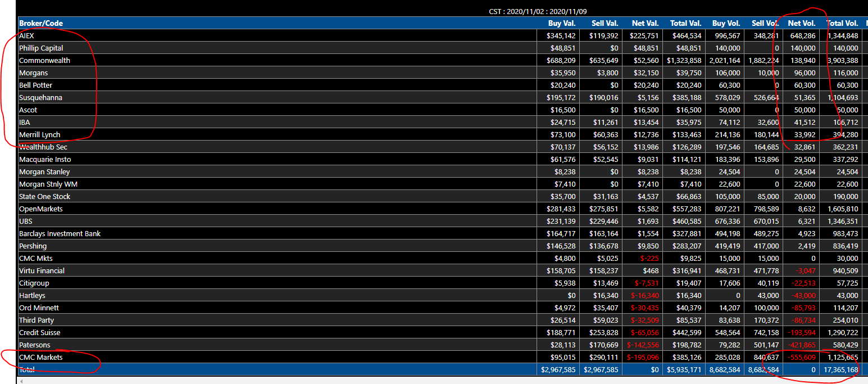Image resolution: width=868 pixels, height=384 pixels.
Task: Select the Phillip Capital broker row
Action: (442, 48)
